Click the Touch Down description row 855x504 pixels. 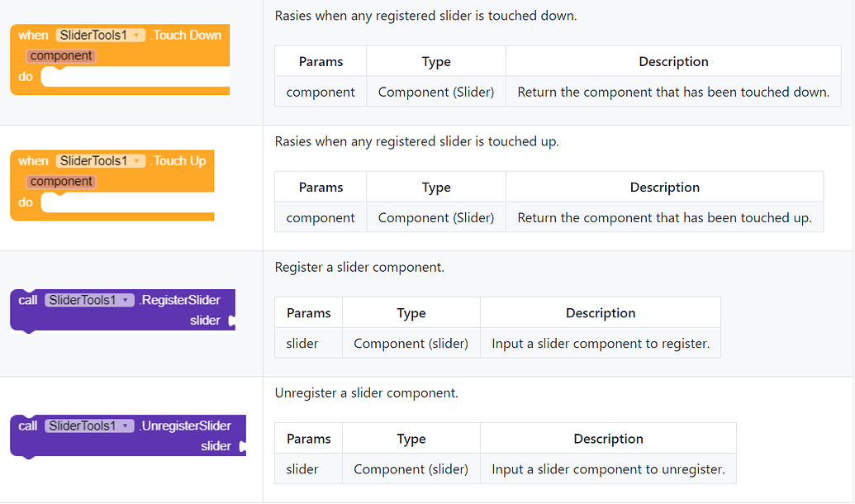(673, 92)
